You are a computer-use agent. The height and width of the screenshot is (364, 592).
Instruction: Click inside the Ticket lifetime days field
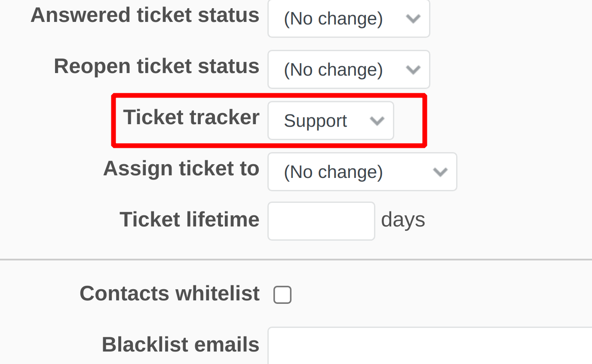point(321,220)
